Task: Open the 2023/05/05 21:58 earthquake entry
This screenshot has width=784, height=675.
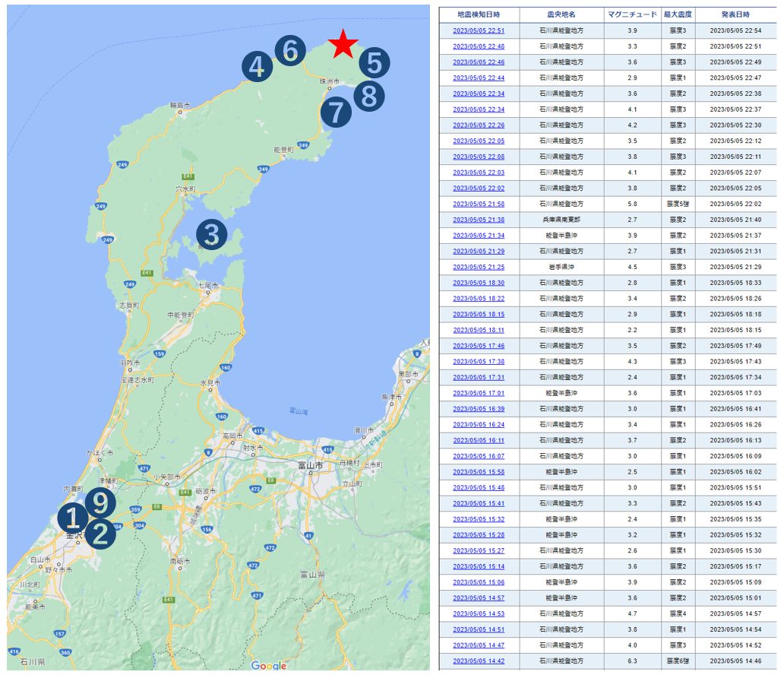Action: 479,204
